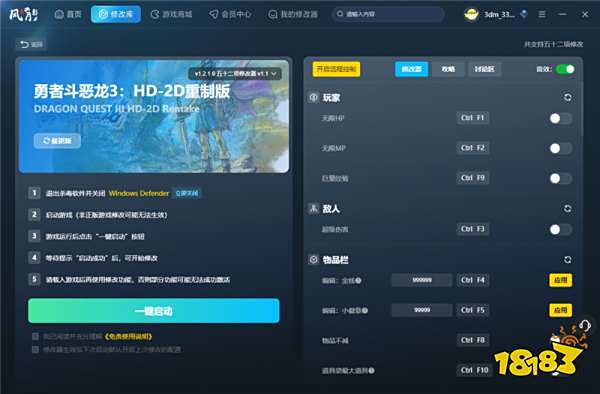Click the 玩家 section icon
This screenshot has width=600, height=394.
313,98
